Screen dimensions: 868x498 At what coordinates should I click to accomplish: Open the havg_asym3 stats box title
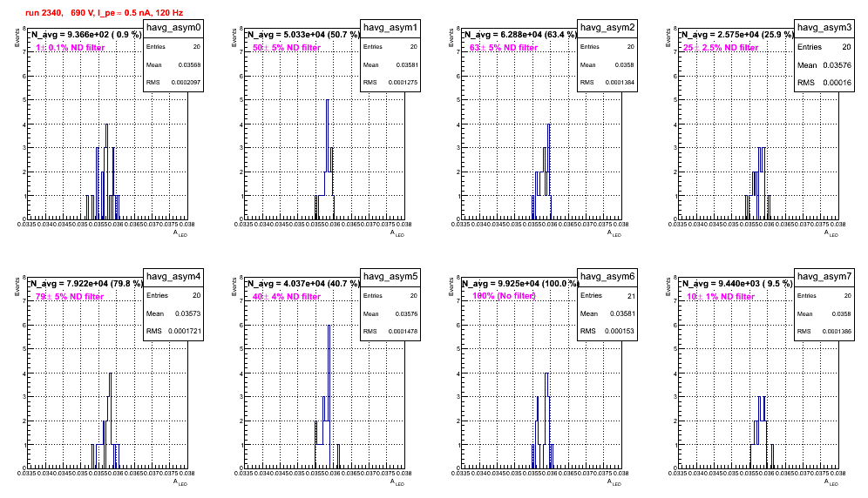click(824, 27)
